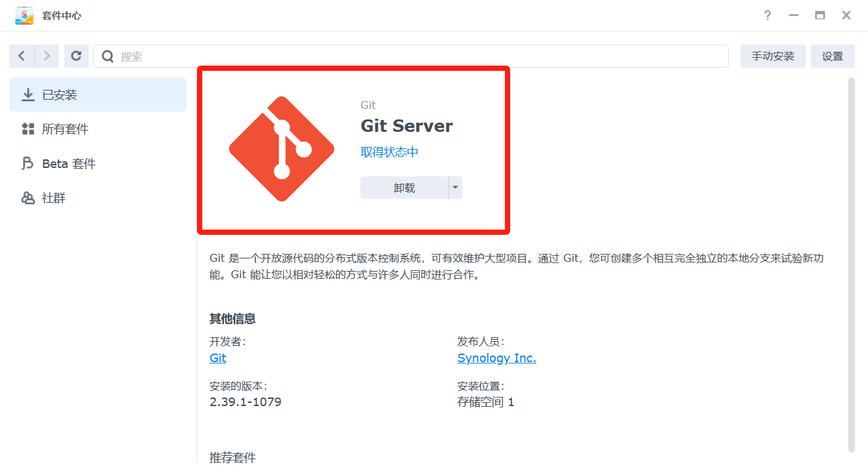Image resolution: width=868 pixels, height=473 pixels.
Task: Open help with the question mark icon
Action: click(x=767, y=15)
